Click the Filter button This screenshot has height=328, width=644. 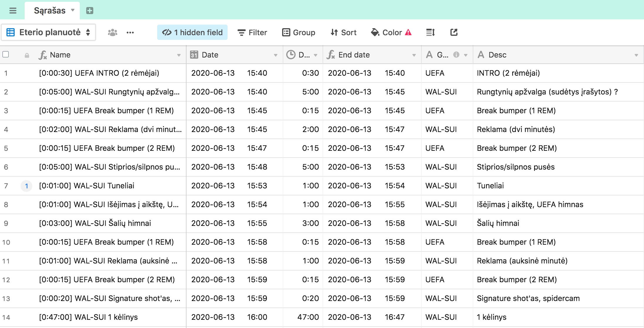coord(252,33)
